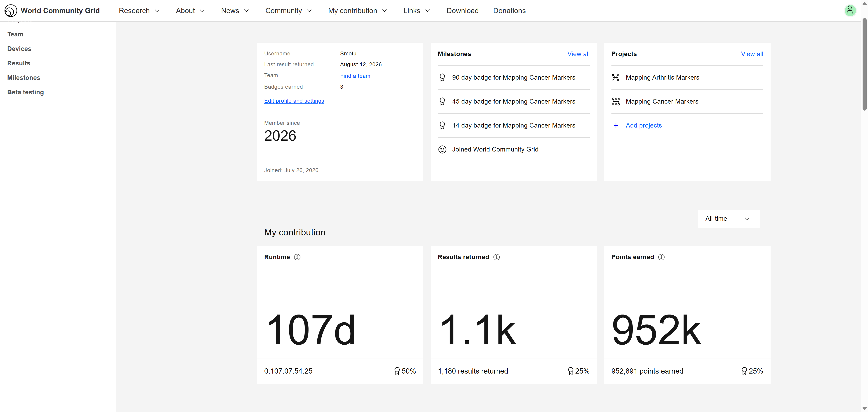Open the Links dropdown menu

417,10
